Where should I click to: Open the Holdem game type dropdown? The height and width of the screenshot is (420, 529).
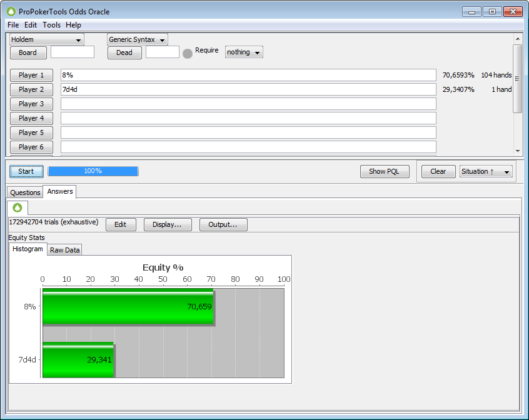point(47,39)
